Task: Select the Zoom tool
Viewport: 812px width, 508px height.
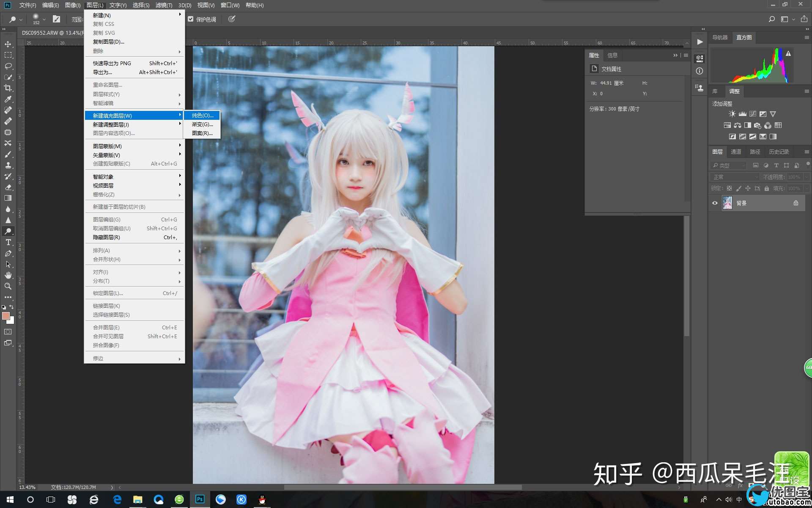Action: tap(8, 286)
